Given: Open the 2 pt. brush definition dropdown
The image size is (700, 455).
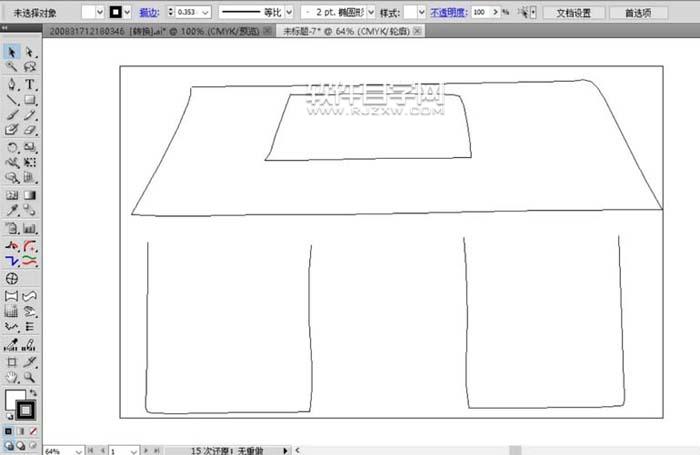Looking at the screenshot, I should (x=371, y=13).
